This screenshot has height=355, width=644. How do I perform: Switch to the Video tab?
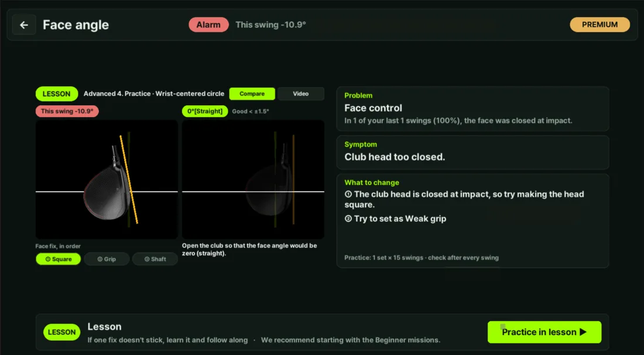point(301,94)
